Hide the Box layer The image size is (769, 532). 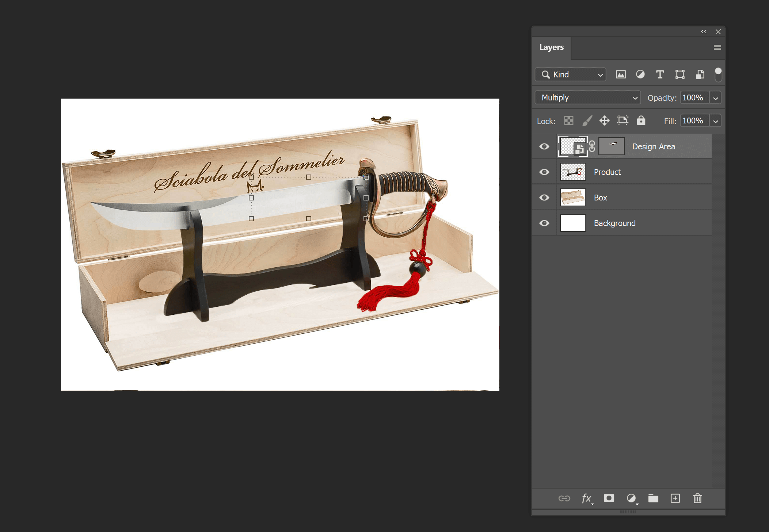pyautogui.click(x=544, y=198)
